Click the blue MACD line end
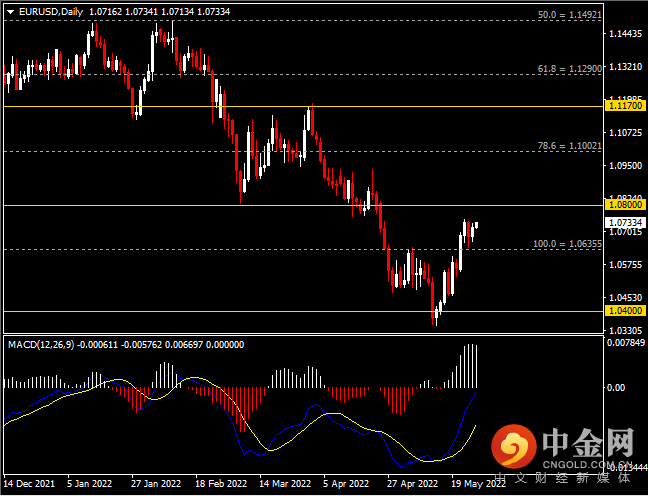The width and height of the screenshot is (648, 496). 476,393
